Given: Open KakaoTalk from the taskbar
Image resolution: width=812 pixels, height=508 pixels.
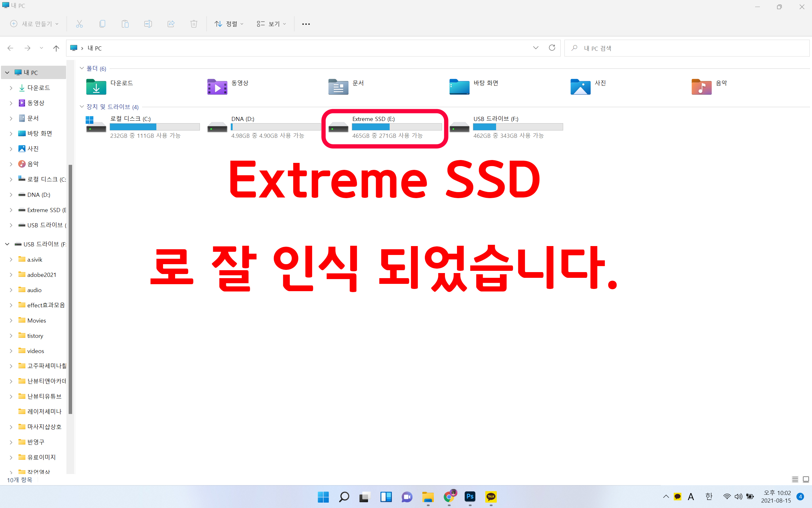Looking at the screenshot, I should click(491, 497).
